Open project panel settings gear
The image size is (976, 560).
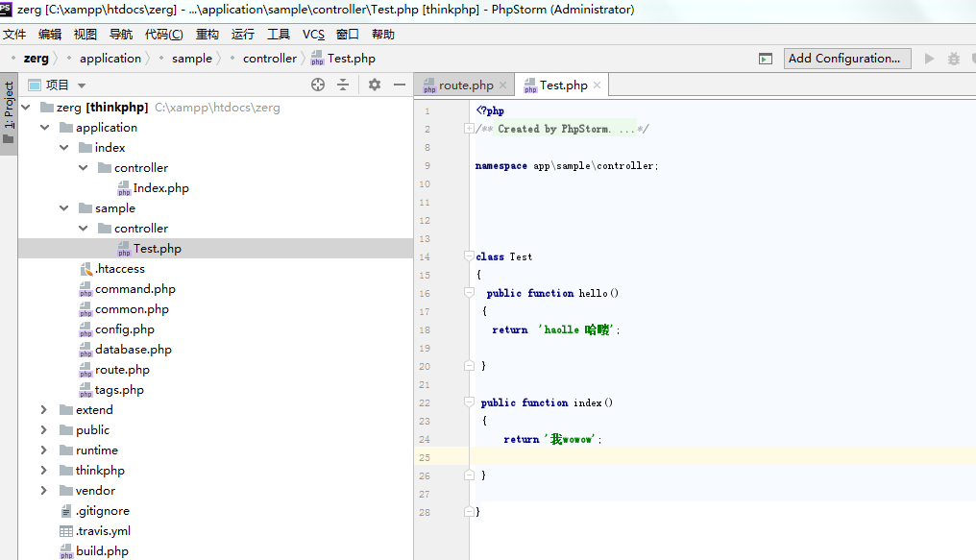tap(375, 85)
